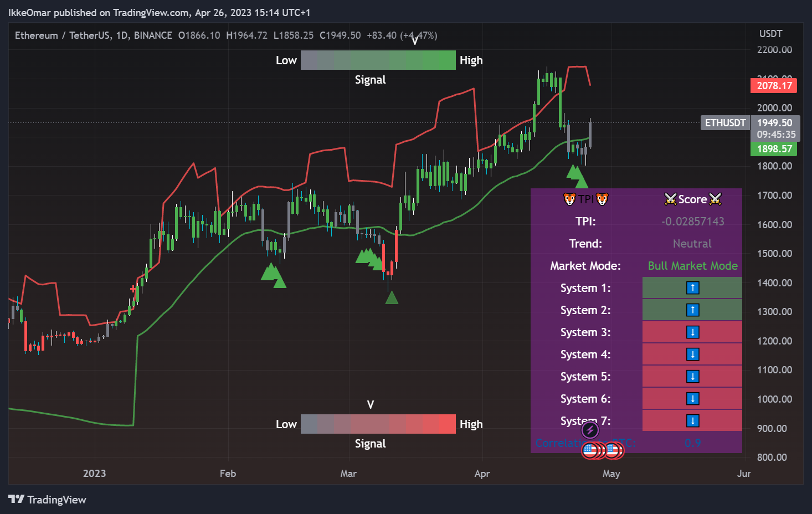Image resolution: width=812 pixels, height=514 pixels.
Task: Click the System 1 up-arrow icon
Action: [692, 287]
